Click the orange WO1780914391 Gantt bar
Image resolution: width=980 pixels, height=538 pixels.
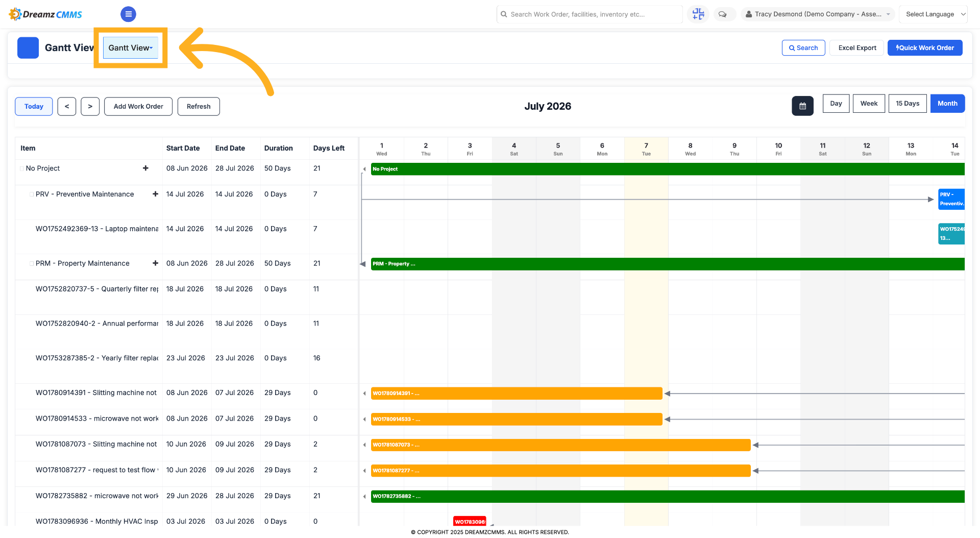pyautogui.click(x=517, y=394)
